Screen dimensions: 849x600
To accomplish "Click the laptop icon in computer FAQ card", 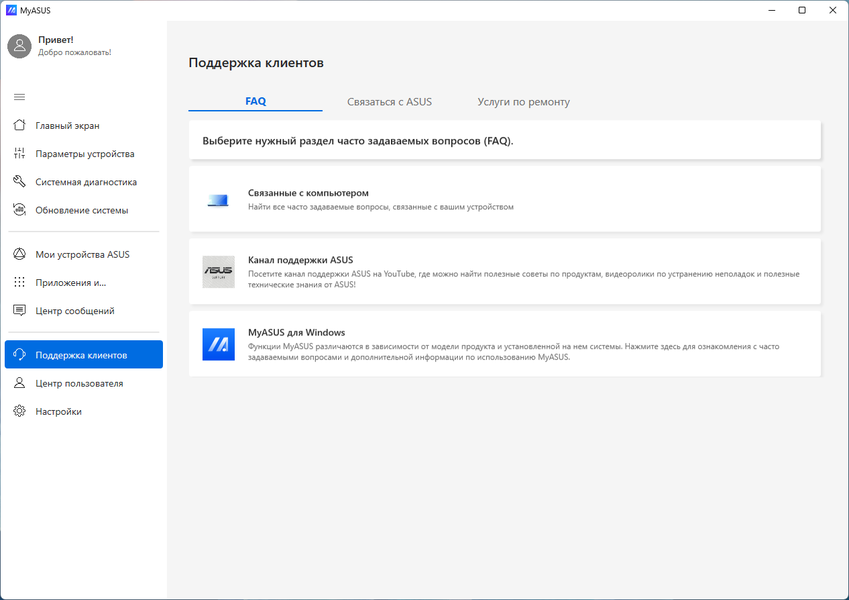I will (218, 200).
